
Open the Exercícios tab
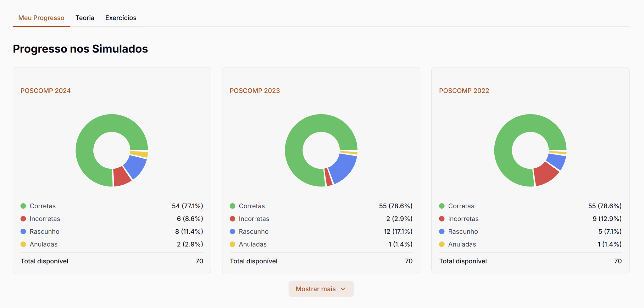click(x=121, y=18)
